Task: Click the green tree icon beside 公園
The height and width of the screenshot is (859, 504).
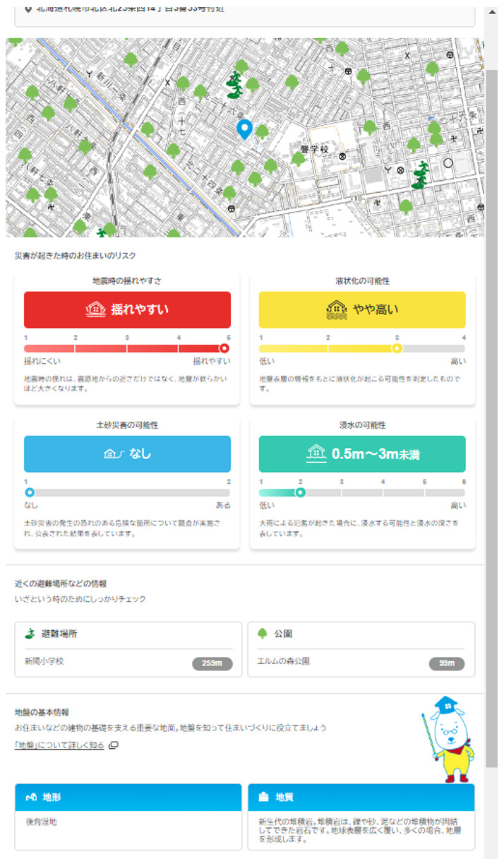Action: (262, 634)
